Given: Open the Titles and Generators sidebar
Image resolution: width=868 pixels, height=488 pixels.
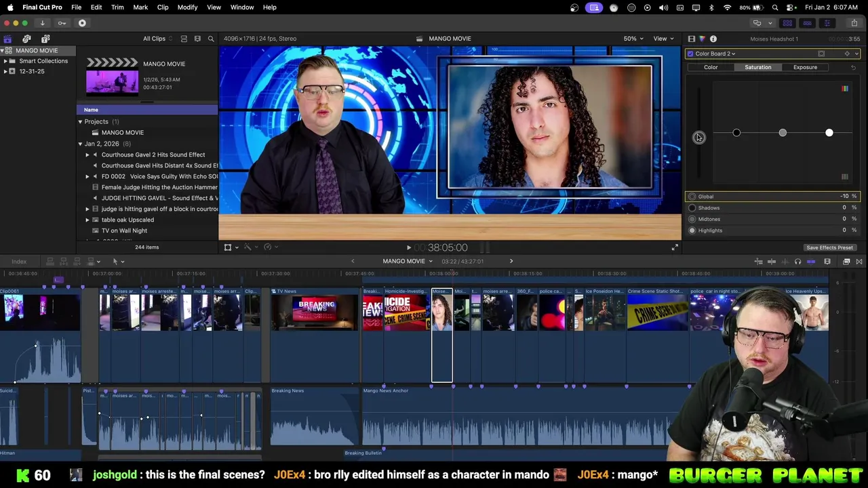Looking at the screenshot, I should click(x=45, y=39).
